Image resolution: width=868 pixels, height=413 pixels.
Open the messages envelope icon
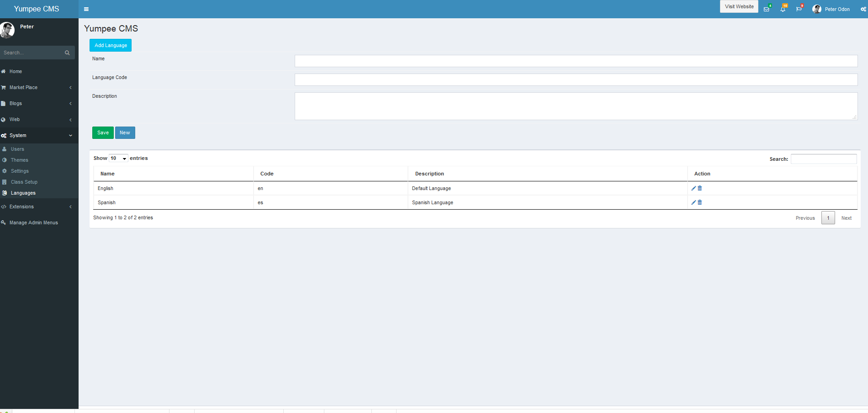point(767,9)
